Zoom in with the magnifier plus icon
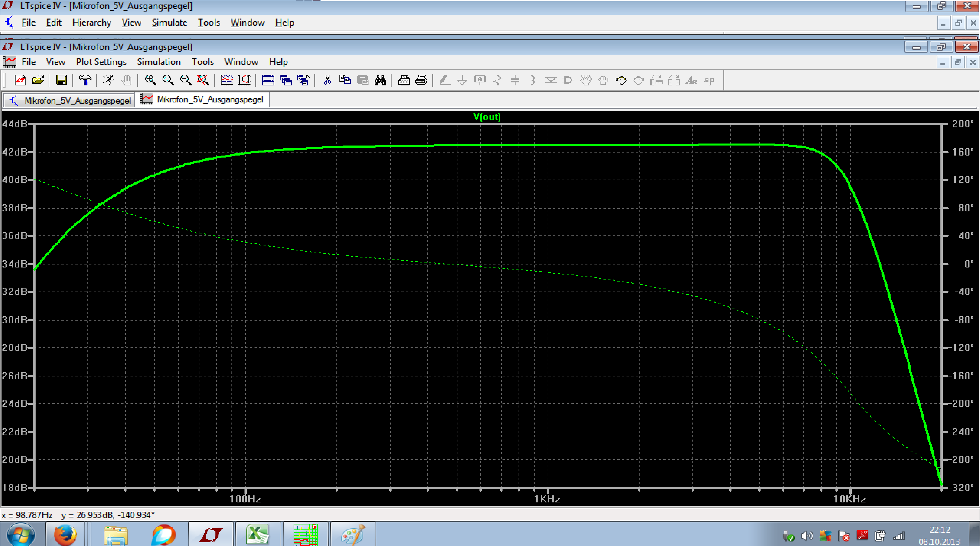 pos(150,80)
